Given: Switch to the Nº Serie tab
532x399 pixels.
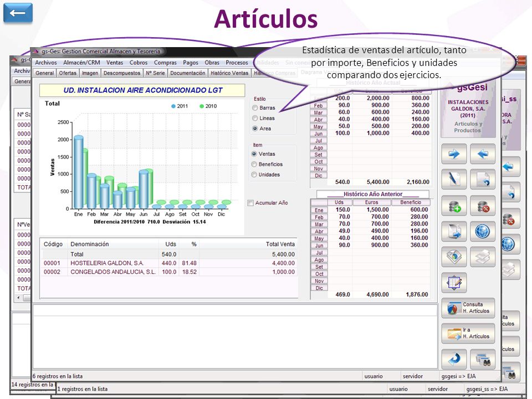Looking at the screenshot, I should click(x=155, y=73).
